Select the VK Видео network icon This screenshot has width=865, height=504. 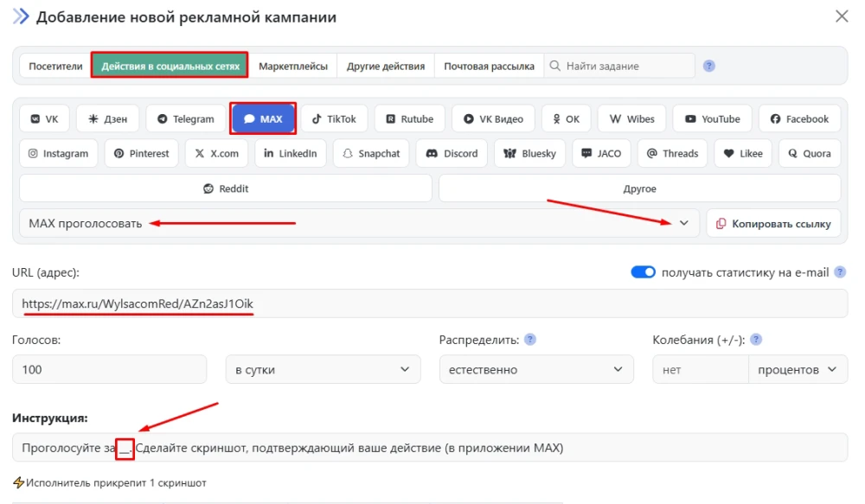tap(492, 118)
